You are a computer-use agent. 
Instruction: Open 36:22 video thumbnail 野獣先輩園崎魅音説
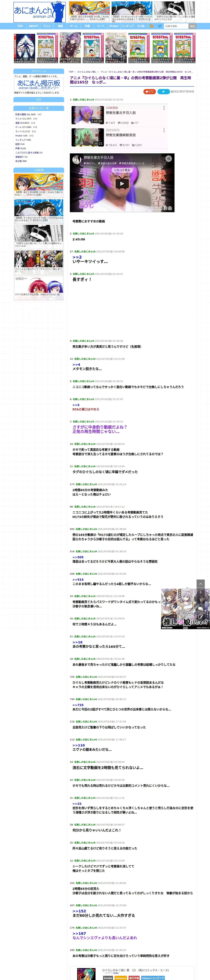[88, 137]
